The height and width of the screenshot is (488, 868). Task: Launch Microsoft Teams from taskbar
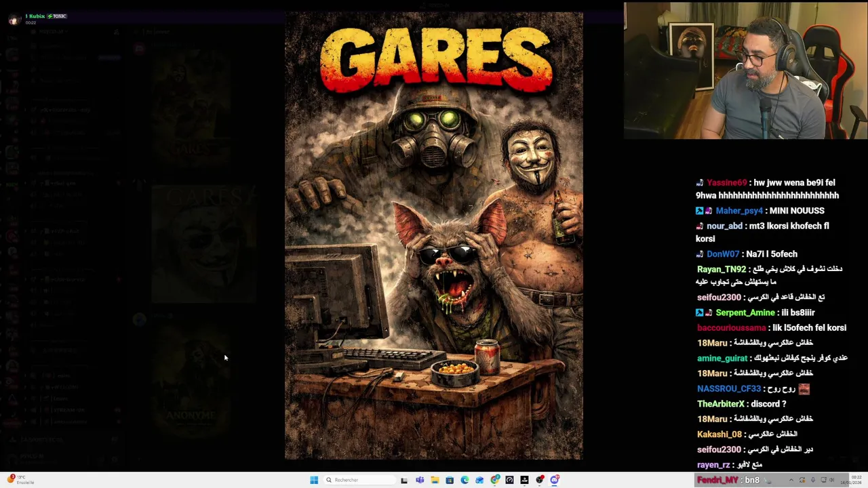tap(420, 480)
